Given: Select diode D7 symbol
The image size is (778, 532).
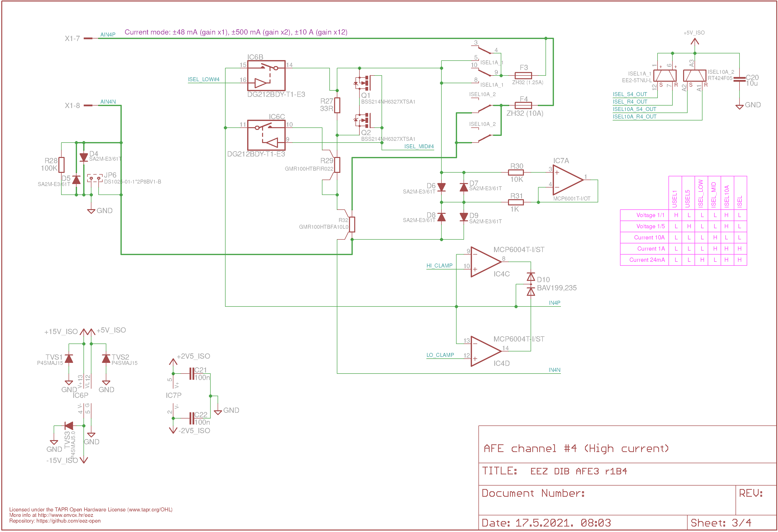Looking at the screenshot, I should point(464,187).
